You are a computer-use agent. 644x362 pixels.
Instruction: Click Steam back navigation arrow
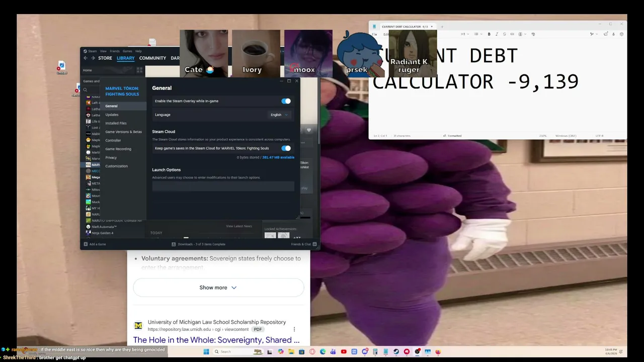pos(86,58)
